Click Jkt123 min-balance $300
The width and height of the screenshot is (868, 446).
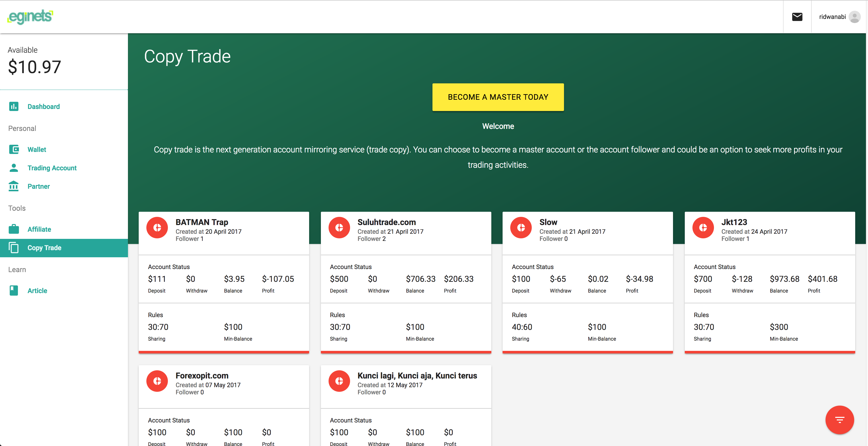coord(779,327)
